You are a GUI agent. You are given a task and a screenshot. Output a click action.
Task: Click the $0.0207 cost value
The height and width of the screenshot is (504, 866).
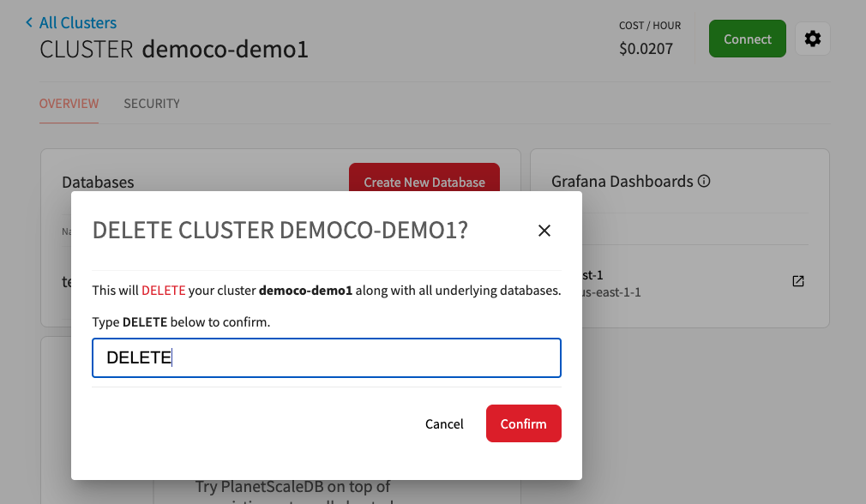click(x=646, y=49)
